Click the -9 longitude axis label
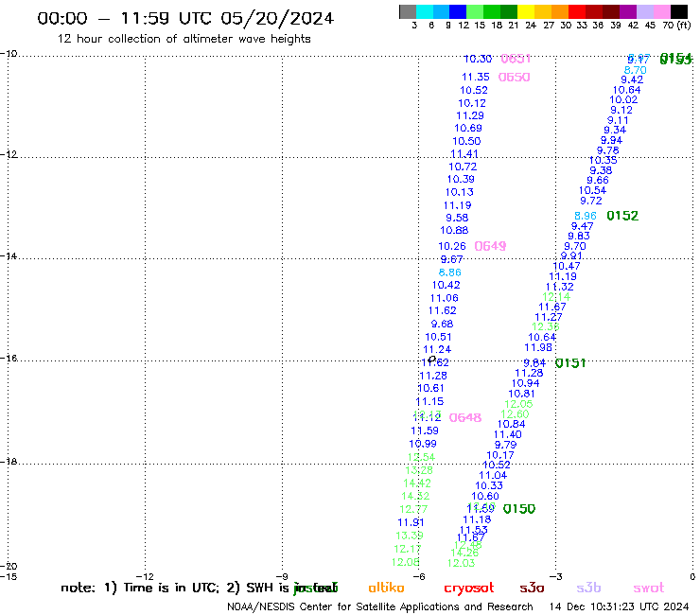 pos(282,577)
